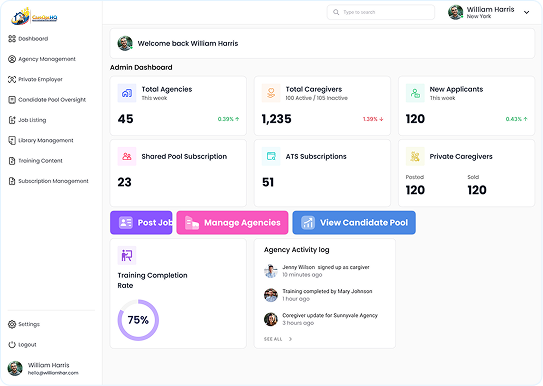Click the green up arrow beside 0.39%
This screenshot has width=543, height=386.
[x=238, y=119]
